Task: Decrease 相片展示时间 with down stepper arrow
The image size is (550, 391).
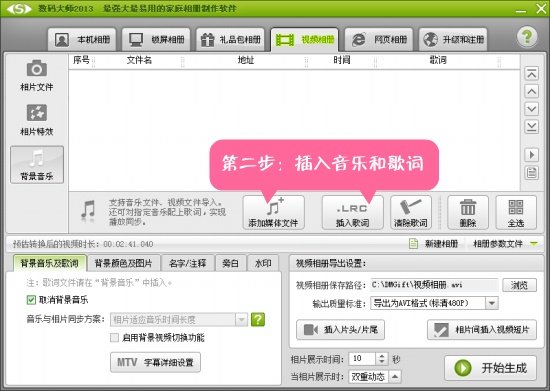Action: (x=382, y=362)
